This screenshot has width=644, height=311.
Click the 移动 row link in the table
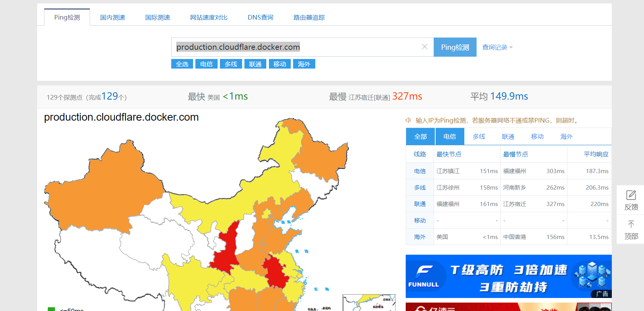pos(420,221)
